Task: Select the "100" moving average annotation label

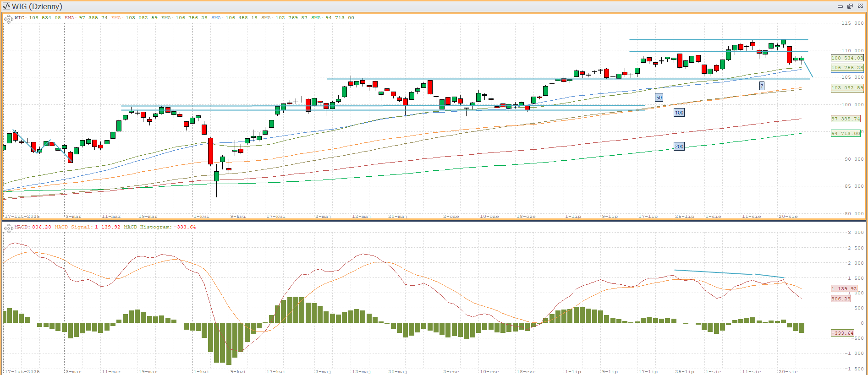Action: tap(679, 113)
